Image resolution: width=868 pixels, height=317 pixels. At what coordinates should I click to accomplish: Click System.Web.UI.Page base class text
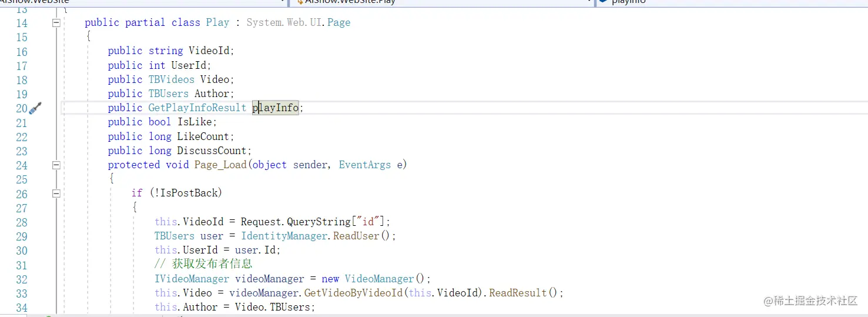[x=299, y=22]
